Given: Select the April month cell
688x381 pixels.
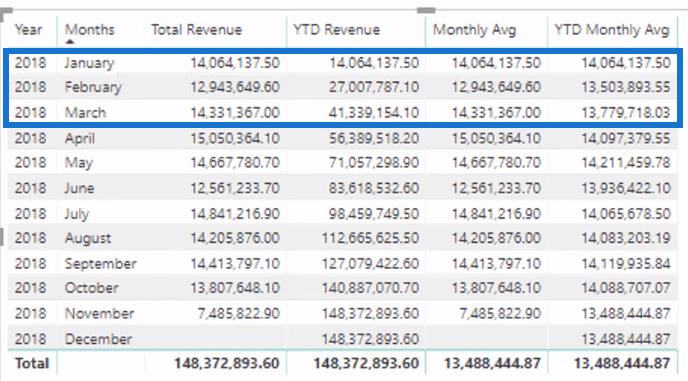Looking at the screenshot, I should coord(80,138).
